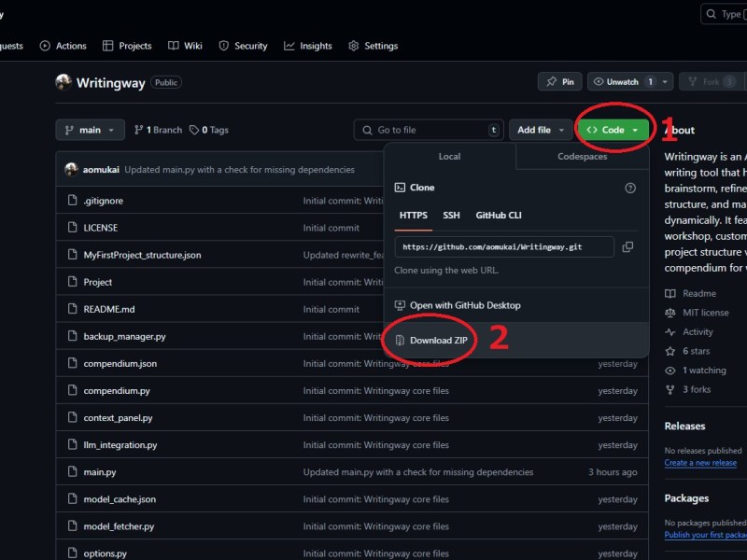The image size is (747, 560).
Task: Click the aomukai avatar in commit row
Action: (71, 170)
